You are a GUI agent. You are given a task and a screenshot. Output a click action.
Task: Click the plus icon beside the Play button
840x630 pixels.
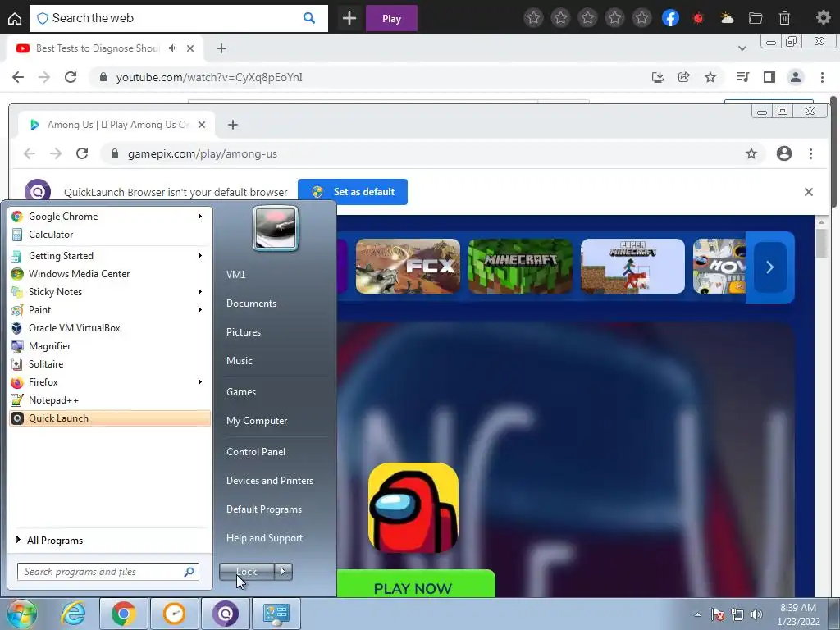349,18
